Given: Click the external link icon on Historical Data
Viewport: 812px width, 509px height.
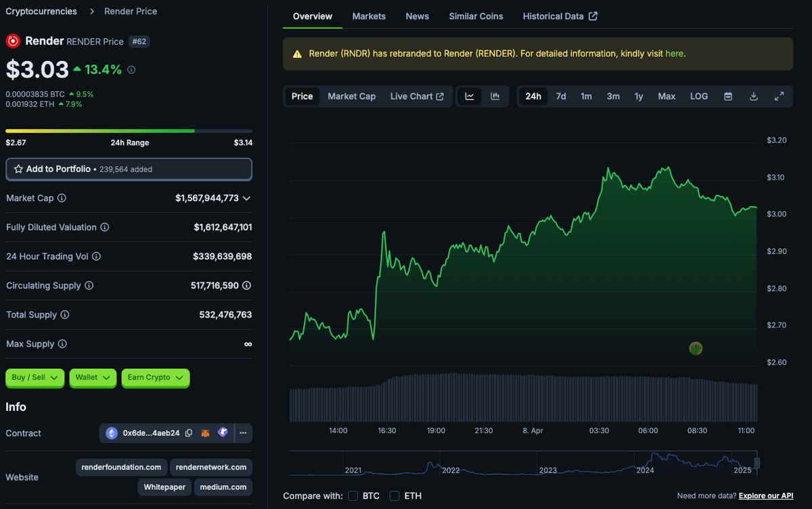Looking at the screenshot, I should [x=593, y=16].
